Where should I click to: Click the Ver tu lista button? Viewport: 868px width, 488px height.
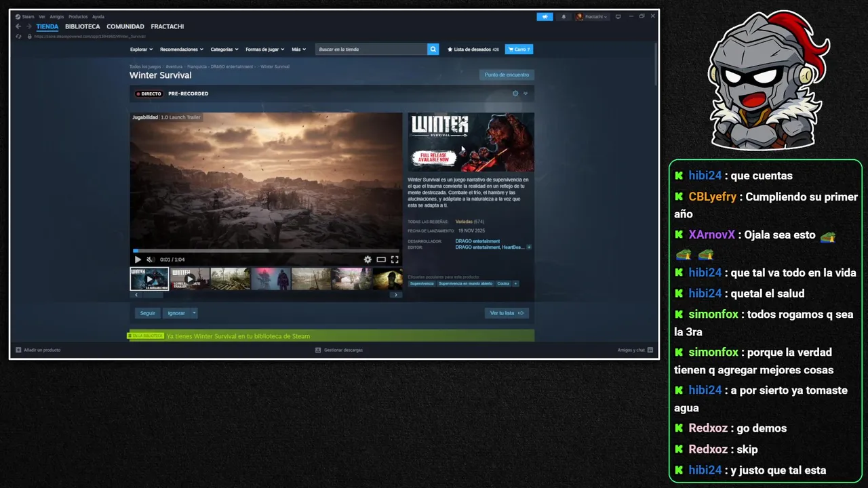pos(507,313)
